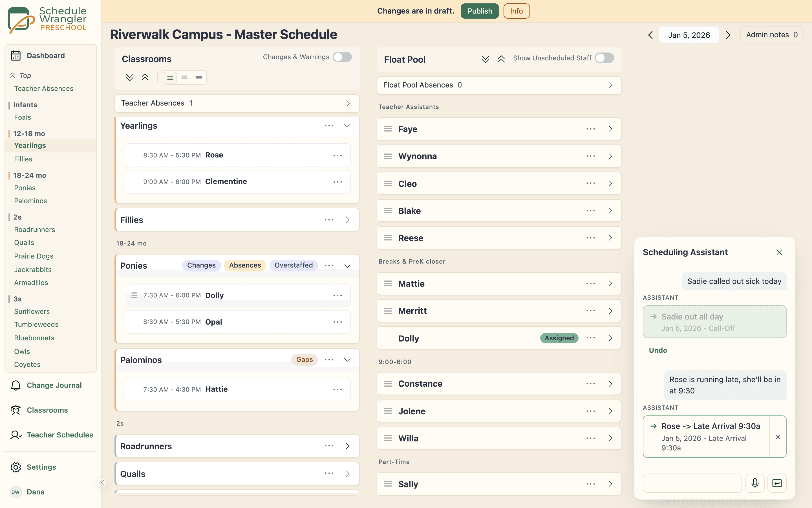Screen dimensions: 812x508
Task: Close the Scheduling Assistant panel
Action: click(779, 252)
